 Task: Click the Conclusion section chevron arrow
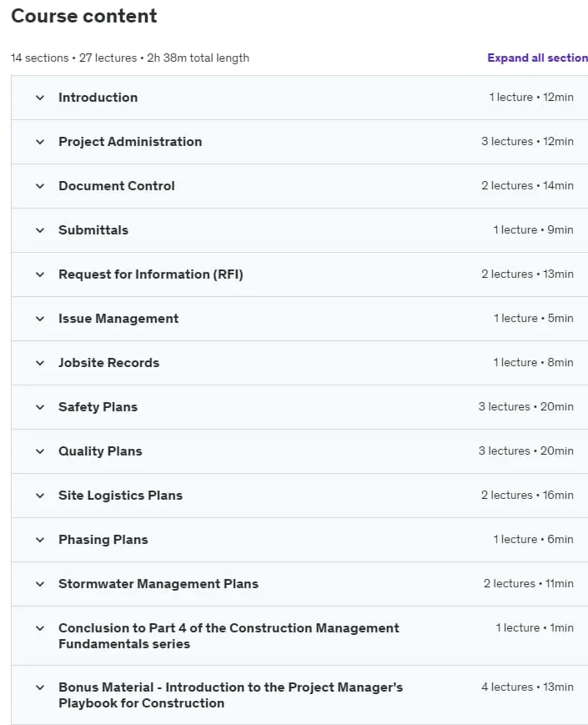tap(40, 628)
